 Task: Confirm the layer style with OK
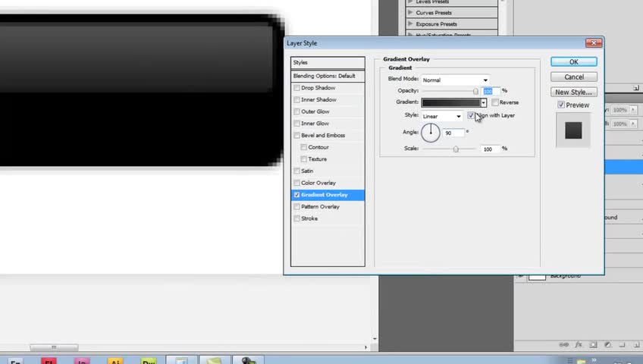click(x=574, y=61)
